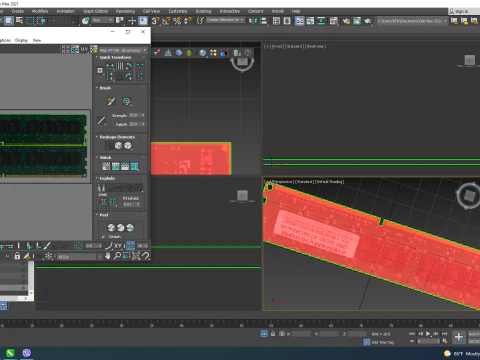
Task: Collapse Brush rollout
Action: [105, 88]
